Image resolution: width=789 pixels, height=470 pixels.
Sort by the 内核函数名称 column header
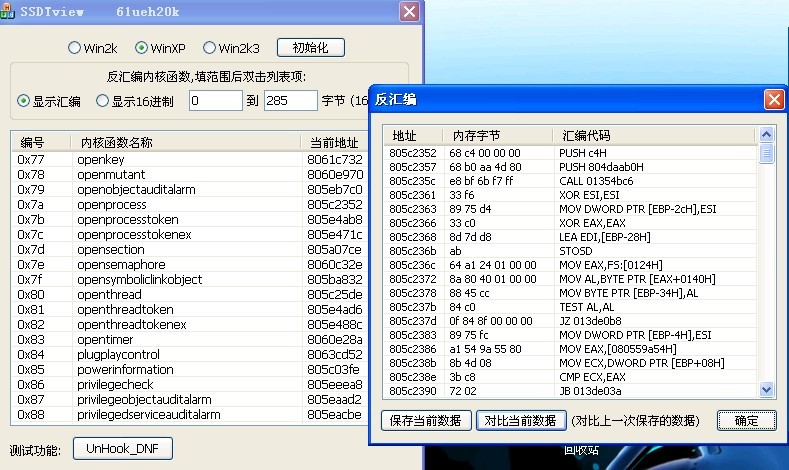tap(115, 142)
